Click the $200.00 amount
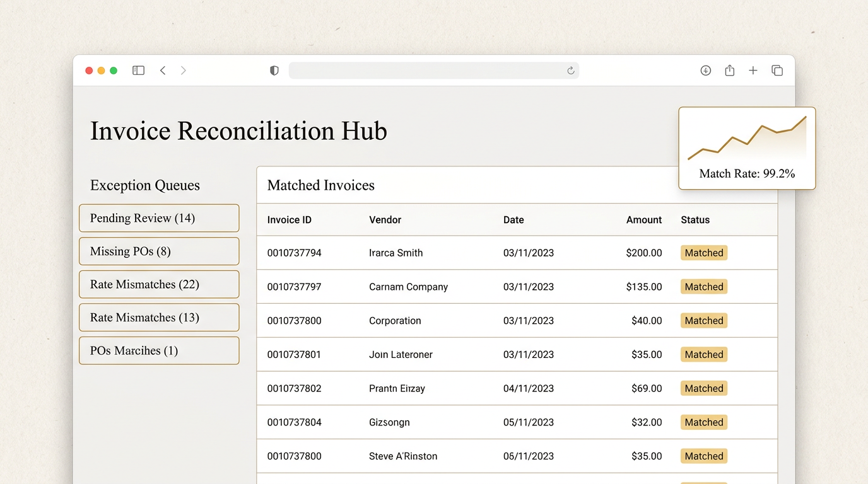The width and height of the screenshot is (868, 484). tap(644, 253)
